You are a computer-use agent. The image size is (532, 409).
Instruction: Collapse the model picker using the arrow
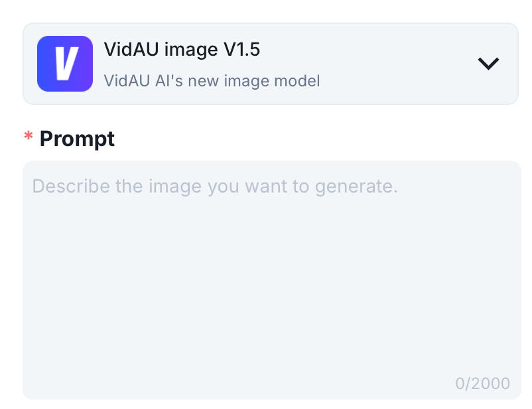click(x=488, y=63)
